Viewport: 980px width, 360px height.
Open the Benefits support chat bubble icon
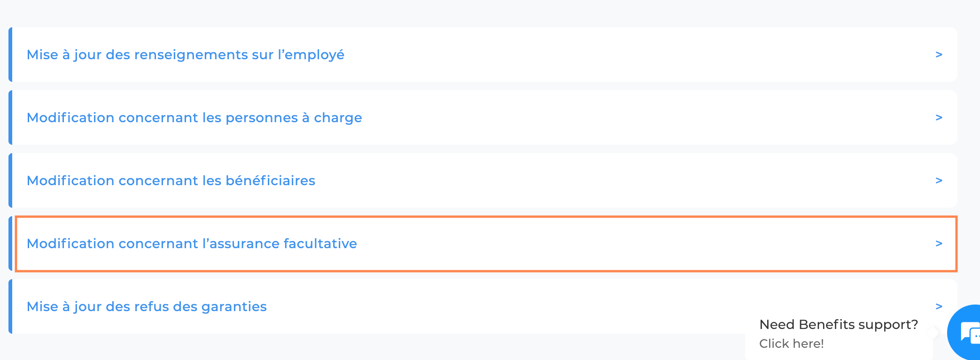pos(964,333)
